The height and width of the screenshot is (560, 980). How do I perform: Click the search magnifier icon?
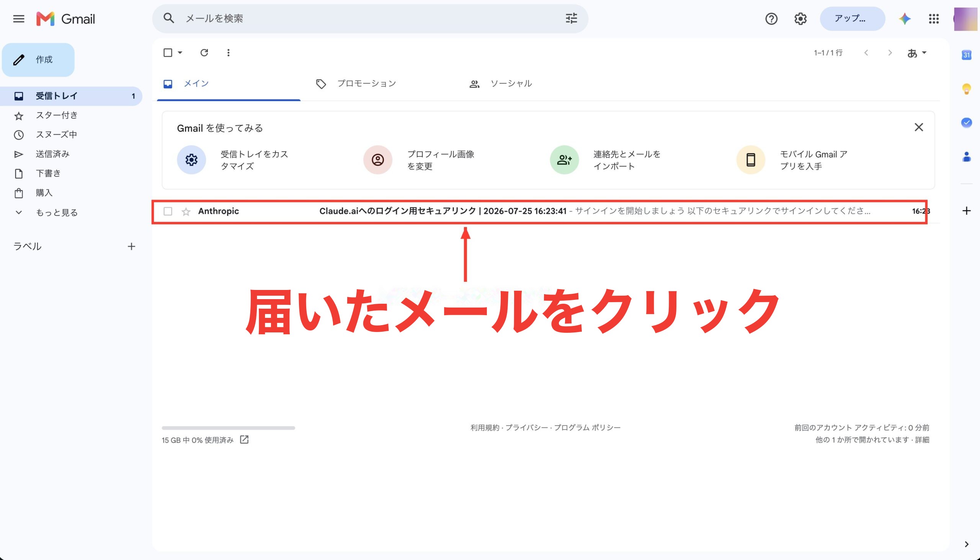(168, 18)
